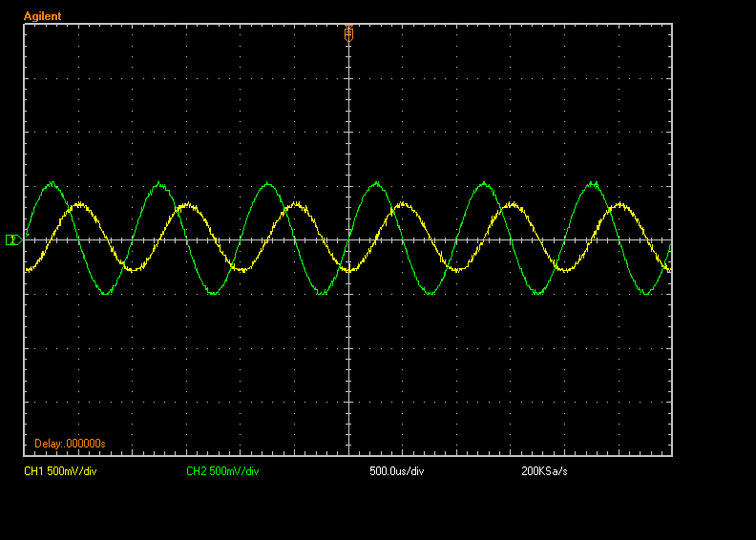
Task: Click the orange trigger position marker at top
Action: click(348, 33)
